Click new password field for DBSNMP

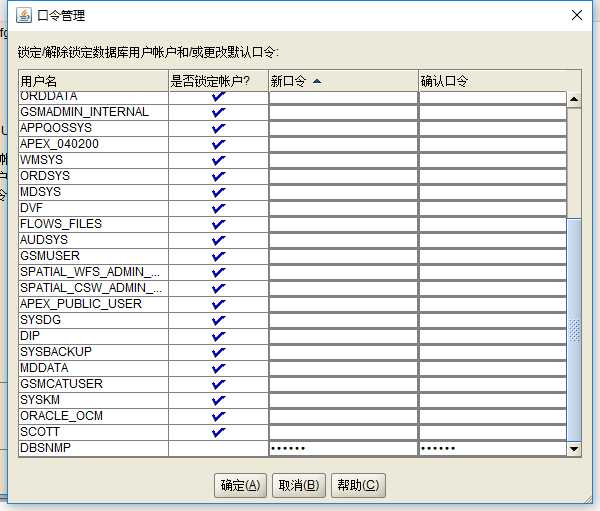[343, 448]
